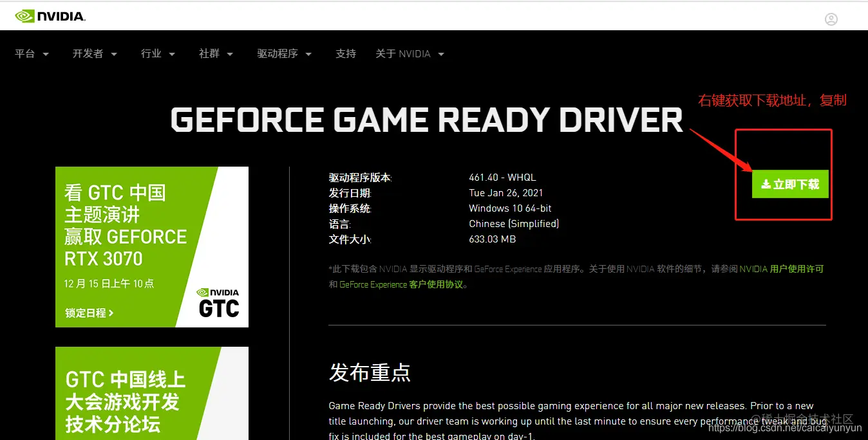Click the NVIDIA logo in the header
This screenshot has width=868, height=440.
50,15
